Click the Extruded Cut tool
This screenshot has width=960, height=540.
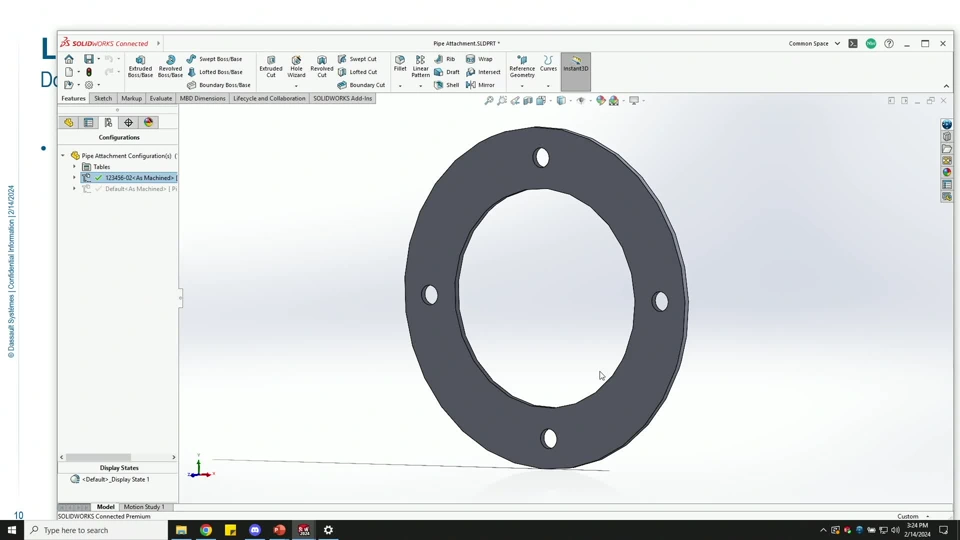(271, 66)
